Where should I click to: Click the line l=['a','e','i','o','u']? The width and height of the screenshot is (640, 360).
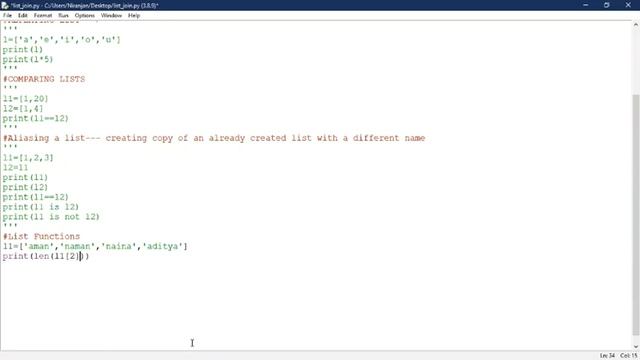[x=62, y=40]
